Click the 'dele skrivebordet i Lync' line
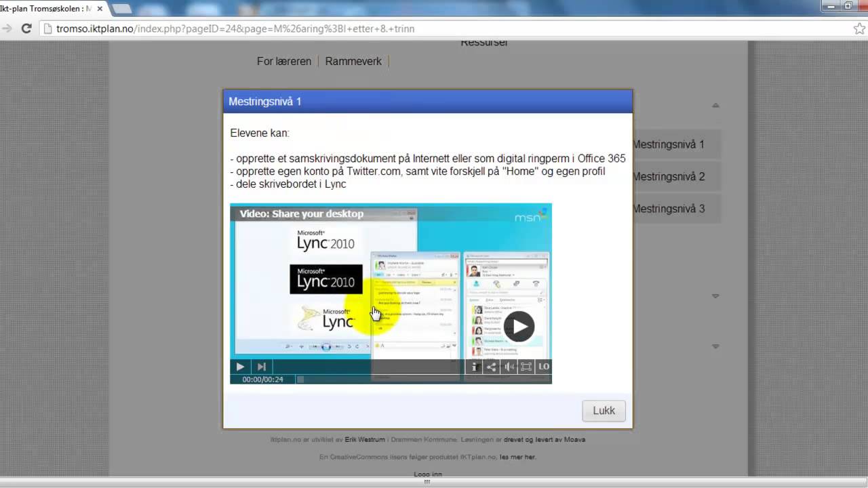 288,184
